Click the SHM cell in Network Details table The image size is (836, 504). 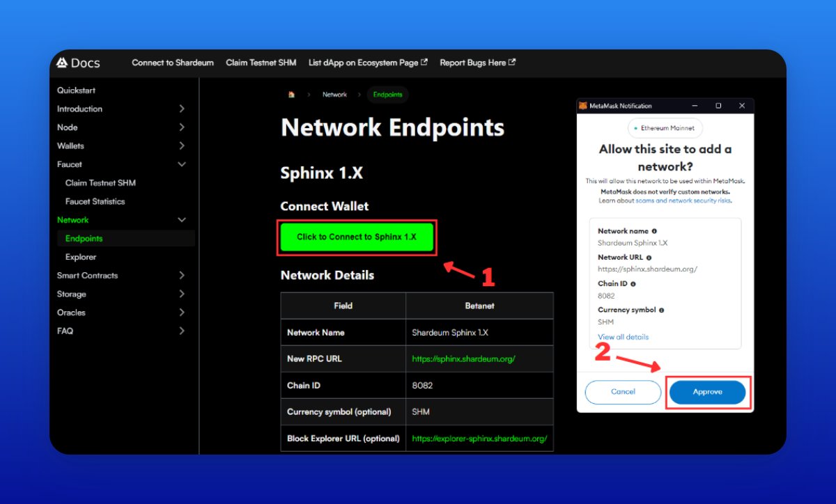(x=479, y=412)
